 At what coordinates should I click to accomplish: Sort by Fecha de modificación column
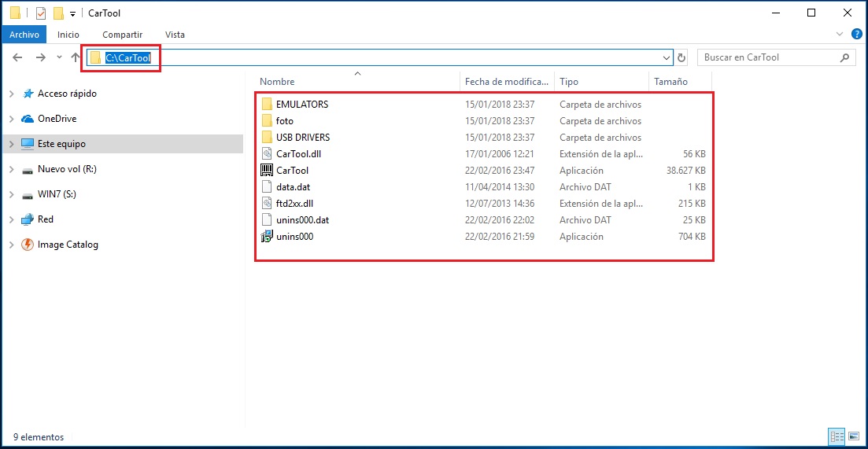pos(508,81)
